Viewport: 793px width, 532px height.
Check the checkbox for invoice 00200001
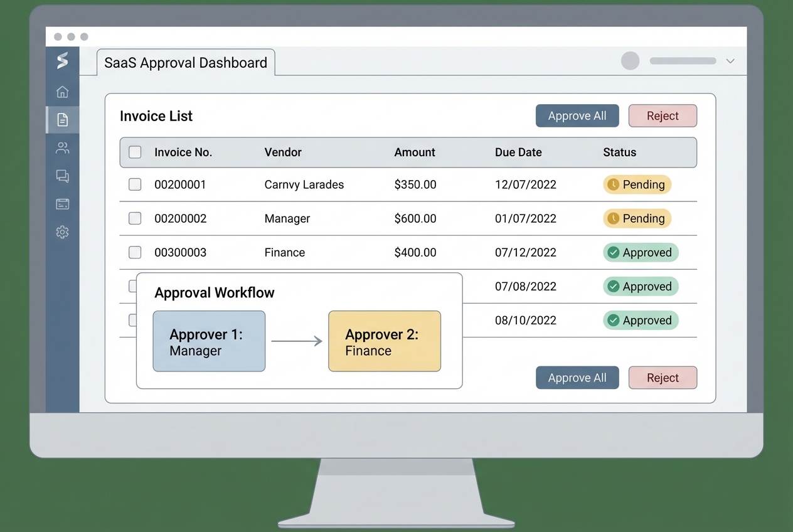tap(135, 184)
